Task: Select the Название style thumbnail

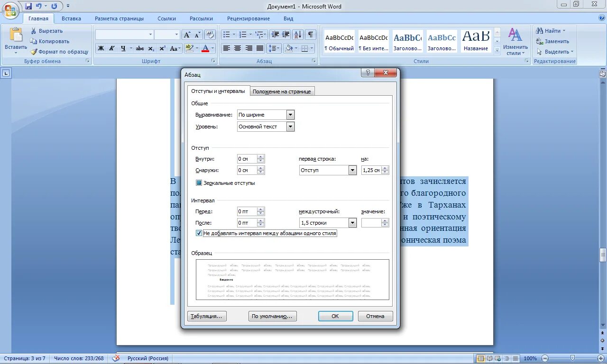Action: click(x=476, y=41)
